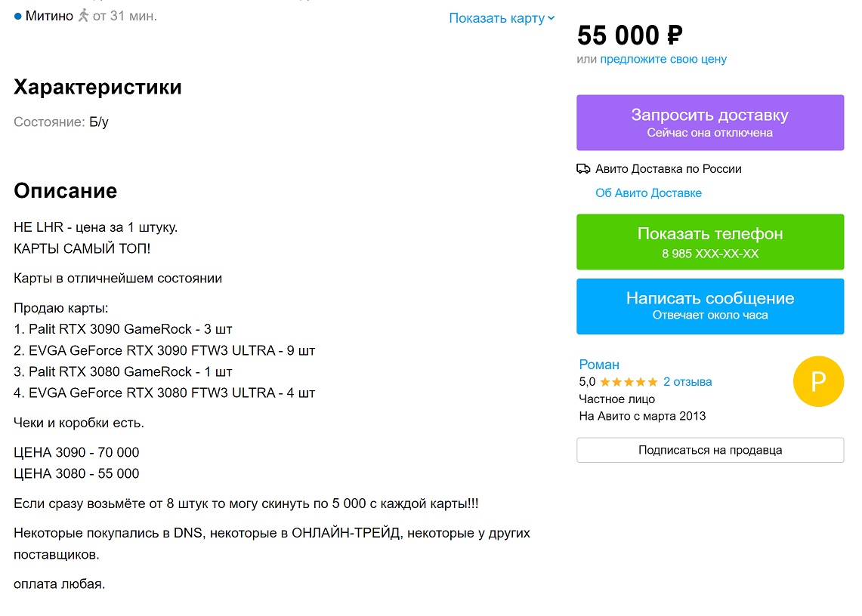
Task: Click the Митино station name
Action: click(49, 16)
